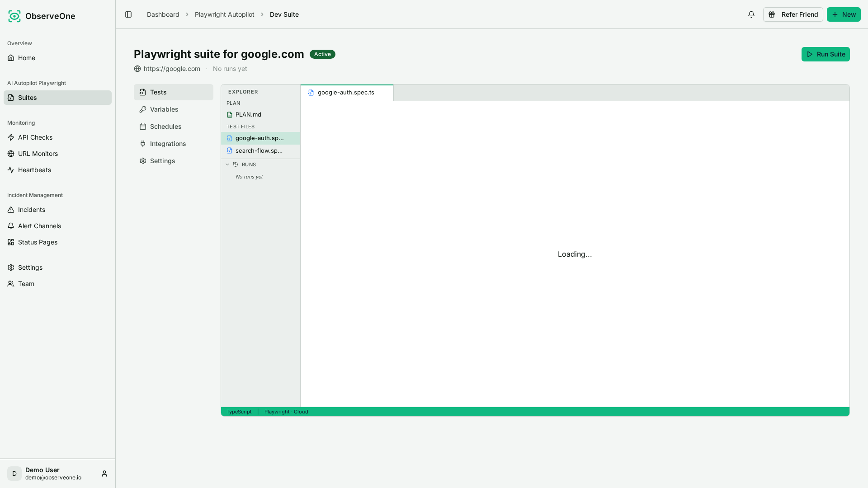868x488 pixels.
Task: Click the suite Settings gear icon
Action: pos(143,161)
